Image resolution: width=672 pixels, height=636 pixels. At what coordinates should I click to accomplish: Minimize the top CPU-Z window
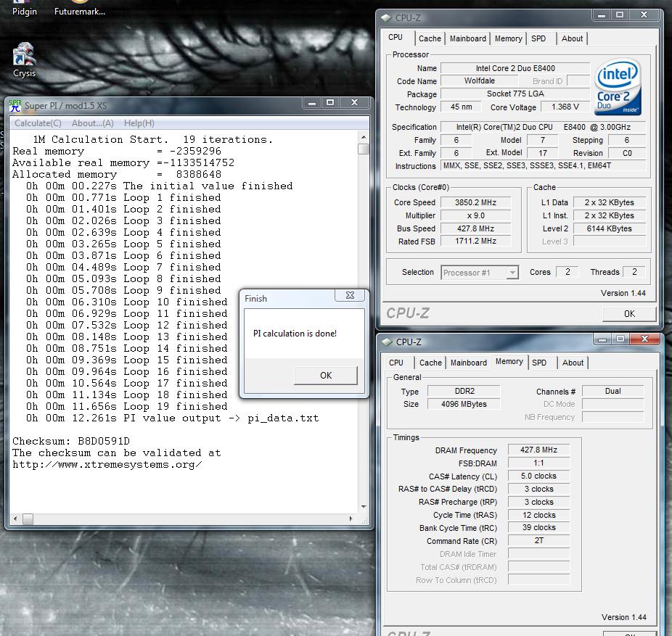click(x=602, y=15)
